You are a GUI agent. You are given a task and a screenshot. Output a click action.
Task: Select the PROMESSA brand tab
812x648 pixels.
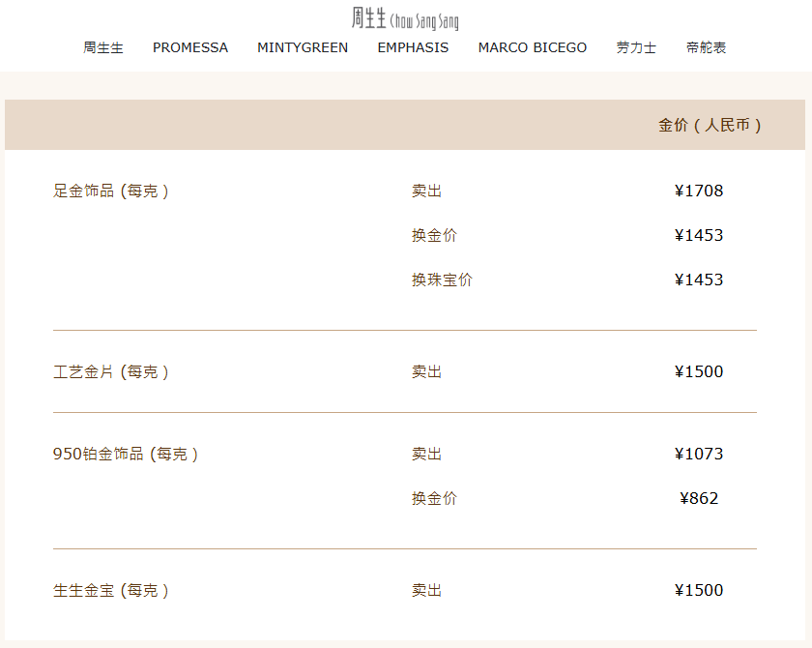click(x=189, y=47)
